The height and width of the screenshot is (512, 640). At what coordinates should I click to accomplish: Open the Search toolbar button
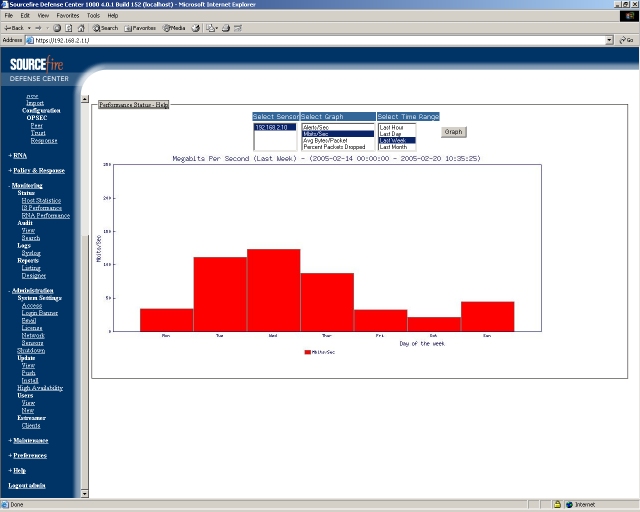(x=105, y=28)
